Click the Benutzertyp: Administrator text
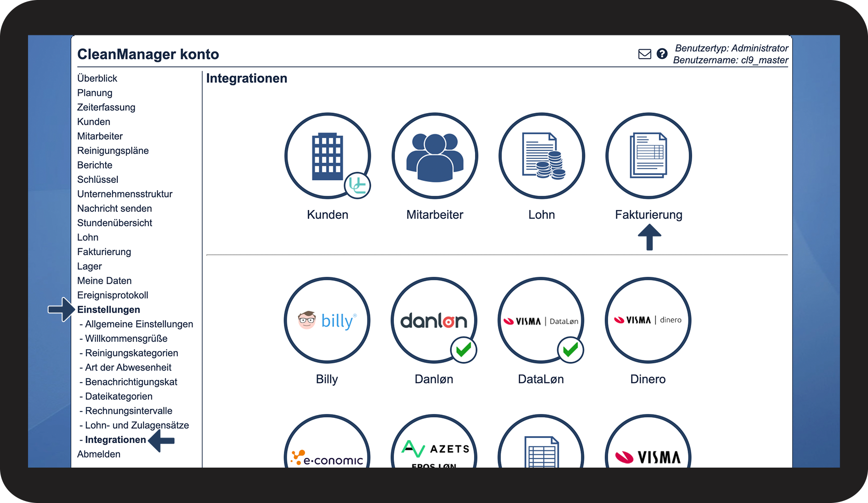This screenshot has height=503, width=868. tap(731, 48)
